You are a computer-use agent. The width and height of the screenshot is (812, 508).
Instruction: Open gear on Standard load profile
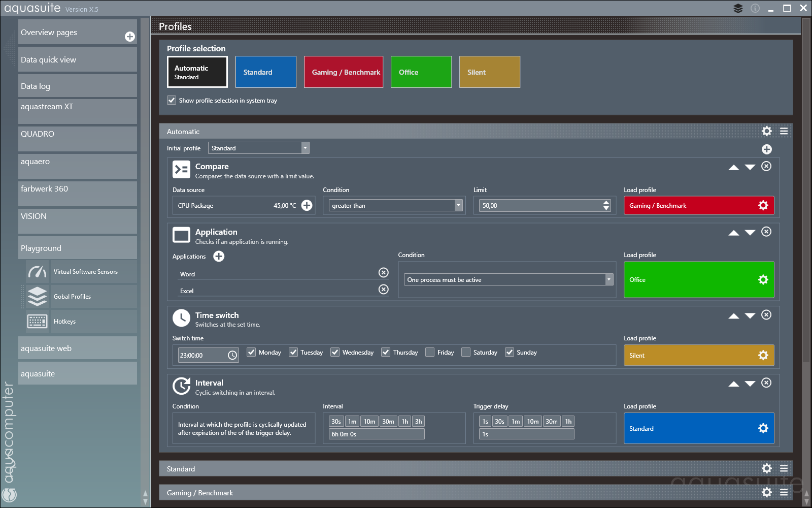(x=763, y=428)
